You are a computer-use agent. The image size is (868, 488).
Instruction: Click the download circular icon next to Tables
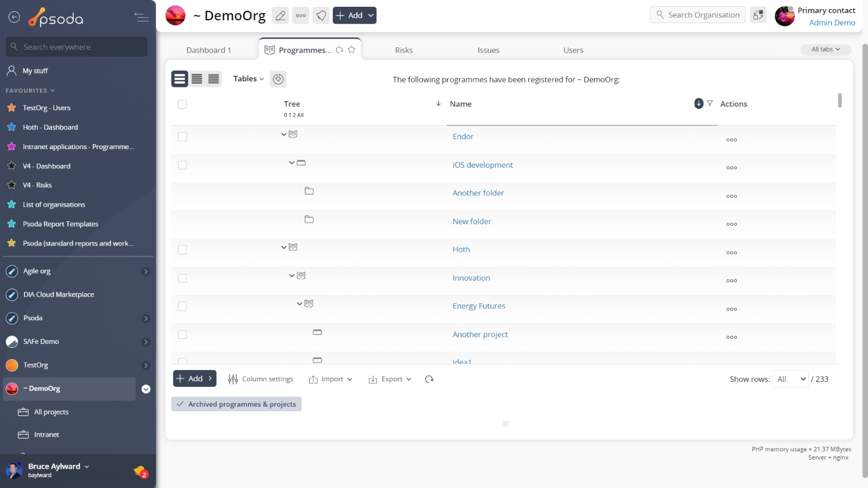278,79
